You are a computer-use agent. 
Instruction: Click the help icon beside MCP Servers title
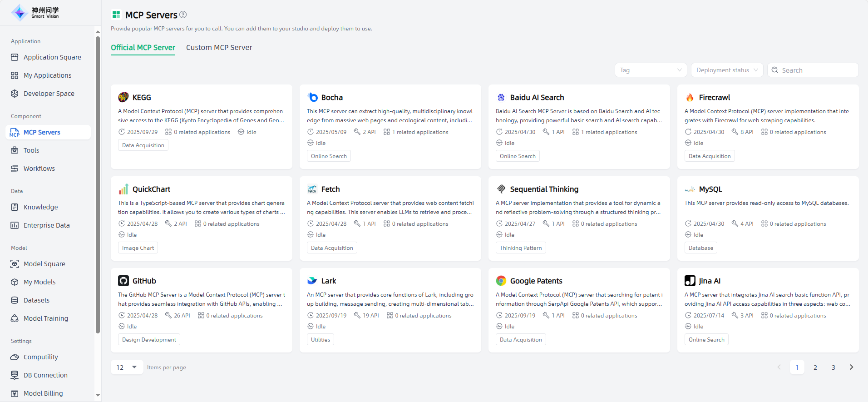tap(183, 15)
